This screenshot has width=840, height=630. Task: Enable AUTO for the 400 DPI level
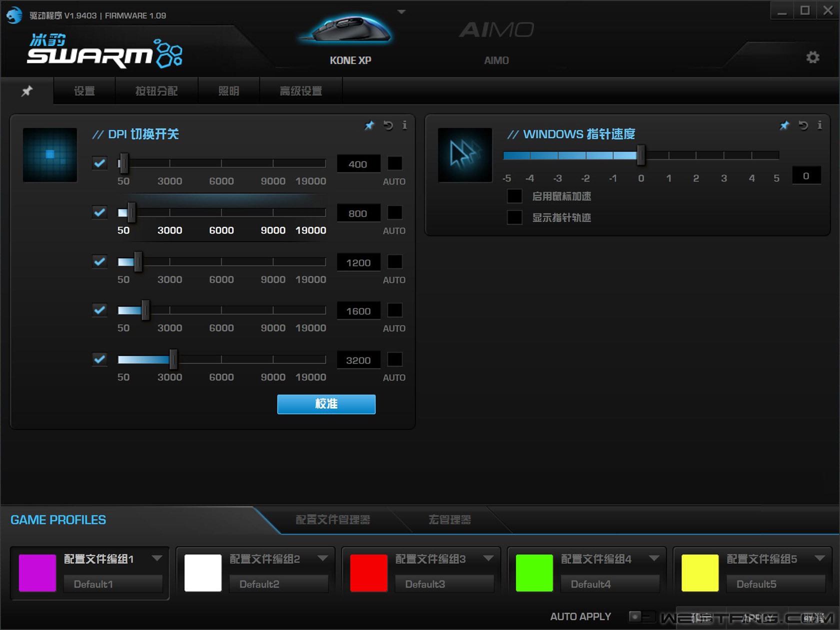[x=395, y=163]
